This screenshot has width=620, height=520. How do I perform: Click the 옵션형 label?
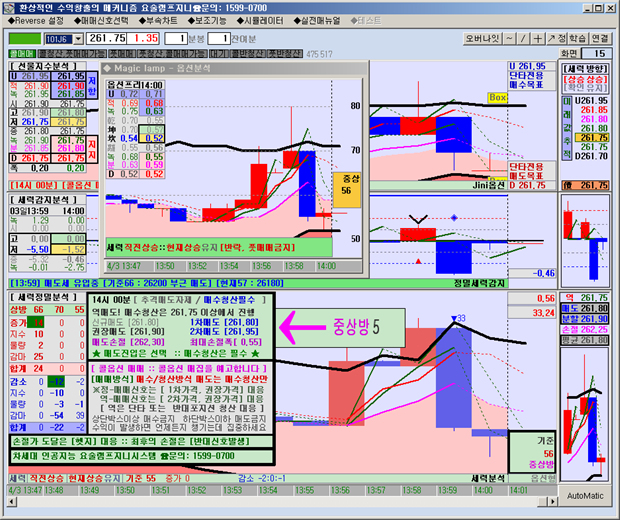click(x=543, y=478)
